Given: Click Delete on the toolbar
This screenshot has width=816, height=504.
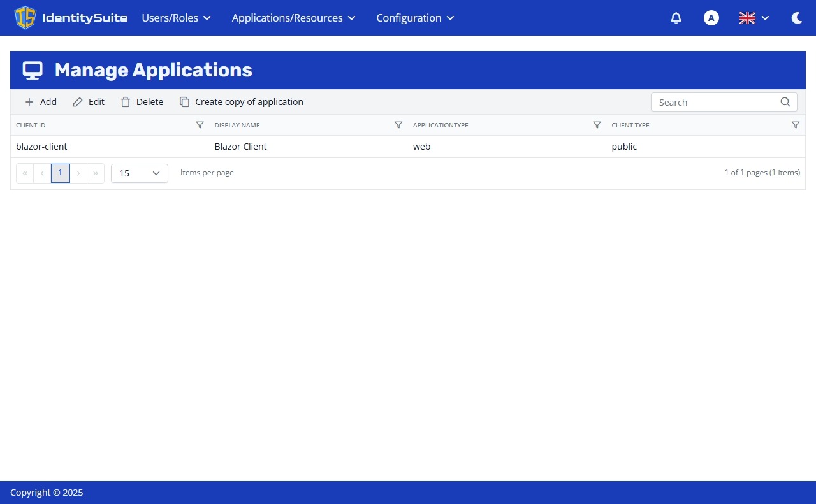Looking at the screenshot, I should [142, 102].
